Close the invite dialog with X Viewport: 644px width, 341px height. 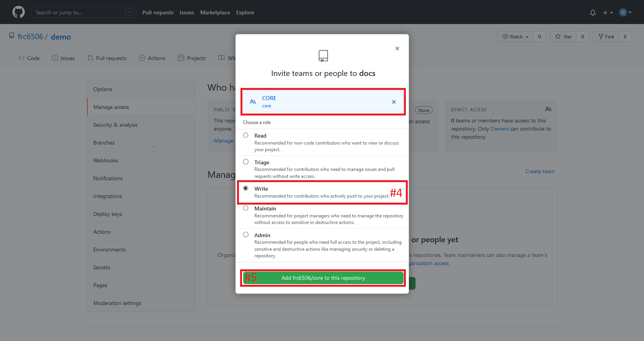(x=397, y=48)
